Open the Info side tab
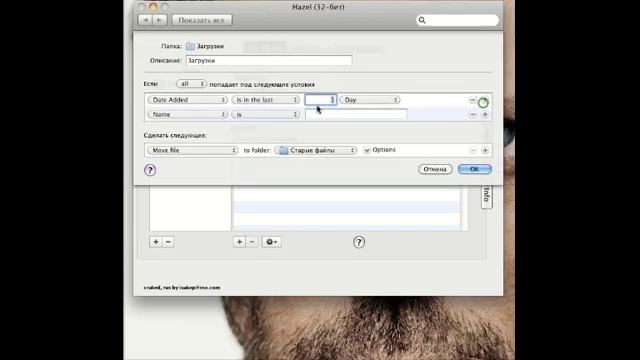The width and height of the screenshot is (640, 360). (x=486, y=196)
